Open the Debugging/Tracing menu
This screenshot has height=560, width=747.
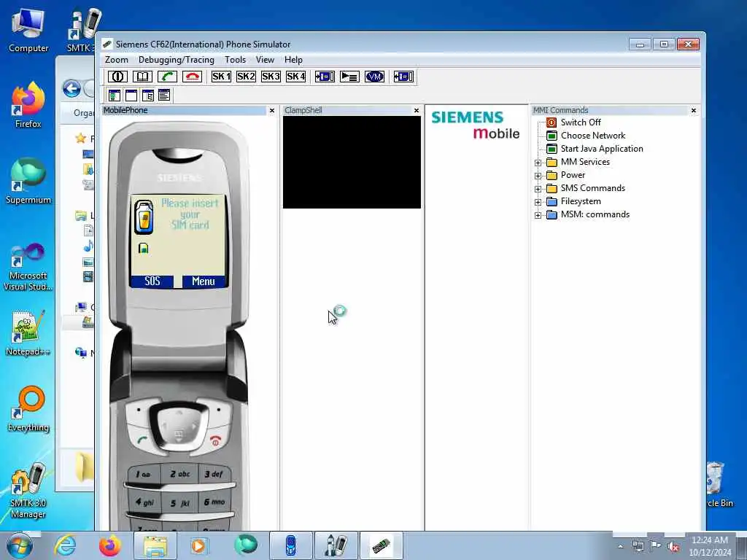(x=177, y=60)
